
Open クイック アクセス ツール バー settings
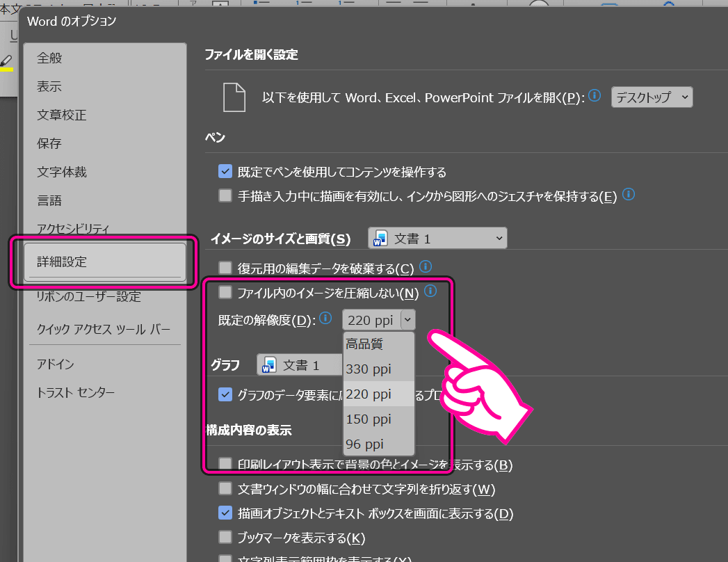pyautogui.click(x=105, y=329)
